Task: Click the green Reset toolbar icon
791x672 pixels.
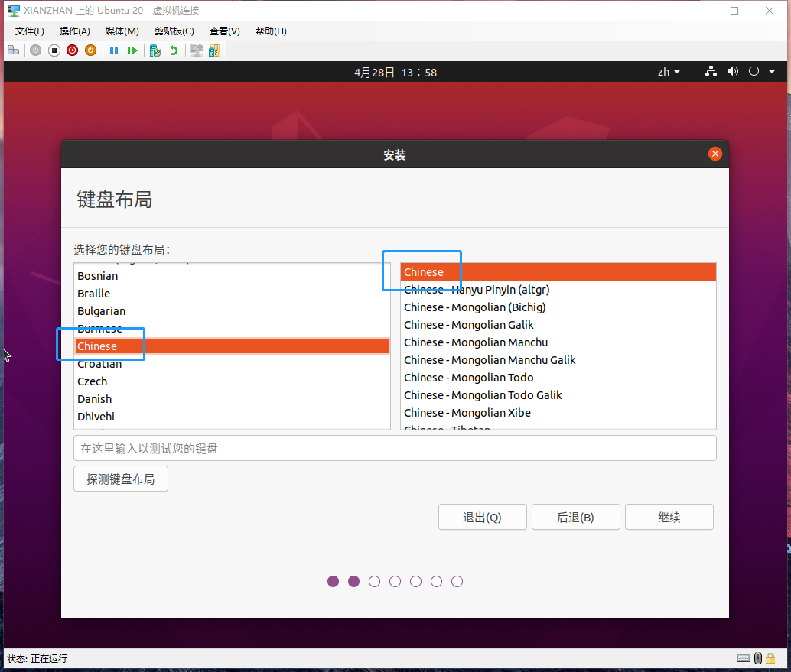Action: pos(132,50)
